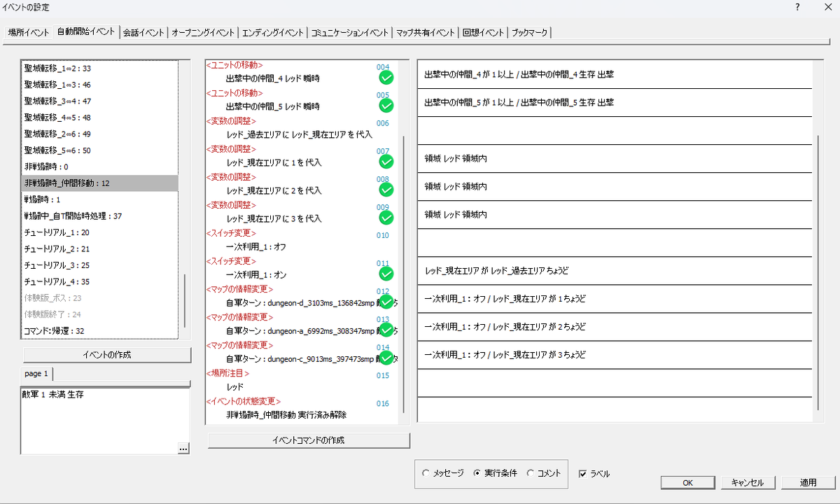Open the オープニングイベント tab
The image size is (840, 504).
pyautogui.click(x=202, y=33)
